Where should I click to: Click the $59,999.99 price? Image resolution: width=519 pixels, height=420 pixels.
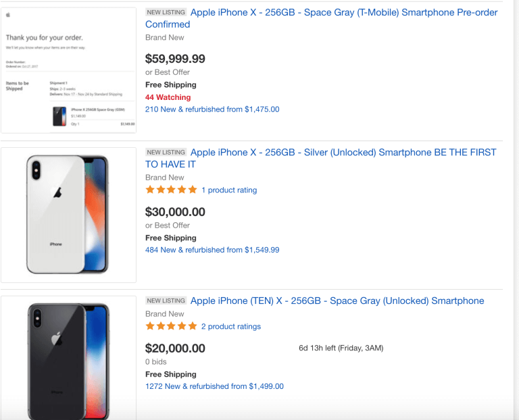[x=175, y=59]
